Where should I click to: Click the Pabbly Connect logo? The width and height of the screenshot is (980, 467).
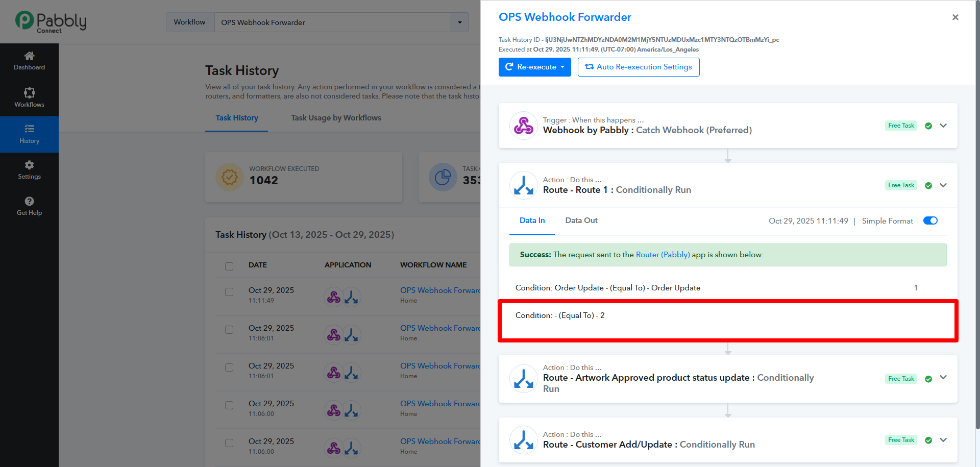pyautogui.click(x=51, y=22)
